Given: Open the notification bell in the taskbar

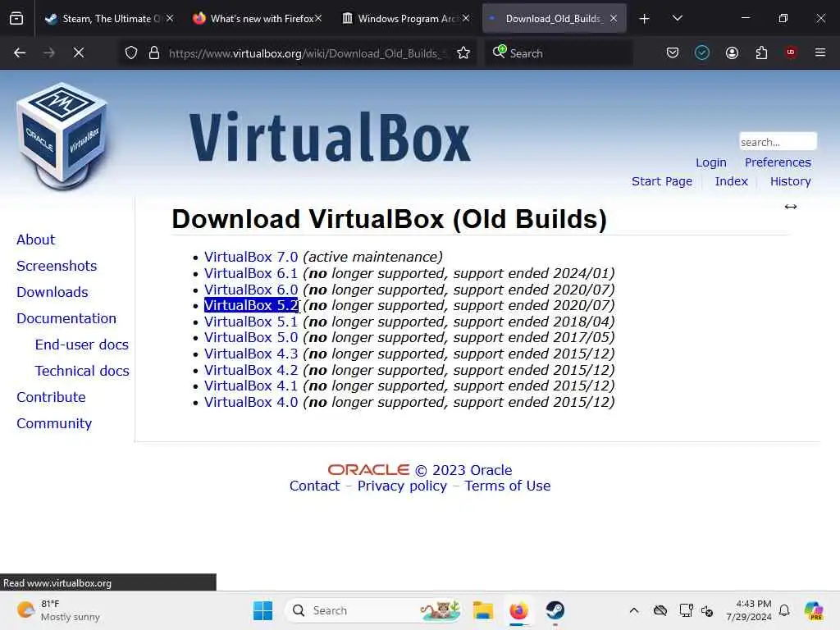Looking at the screenshot, I should coord(784,610).
